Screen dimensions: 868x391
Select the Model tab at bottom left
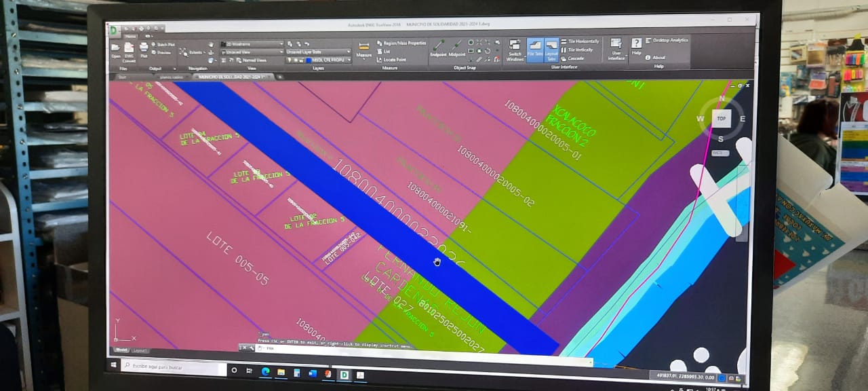point(121,350)
